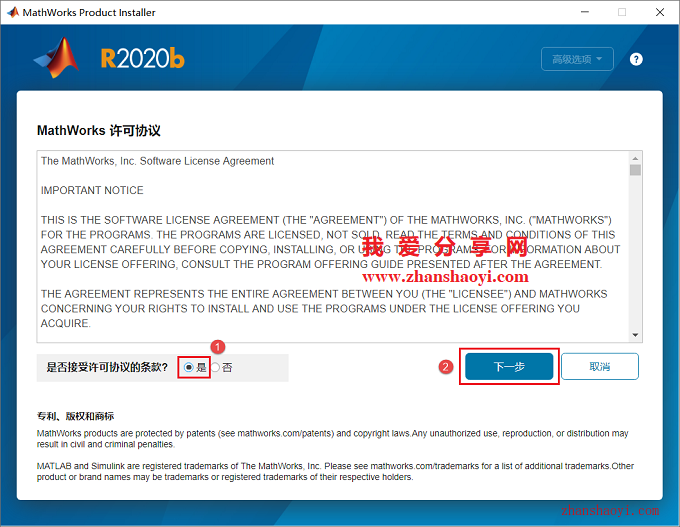This screenshot has height=527, width=680.
Task: Select the 否 radio button to decline
Action: tap(216, 367)
